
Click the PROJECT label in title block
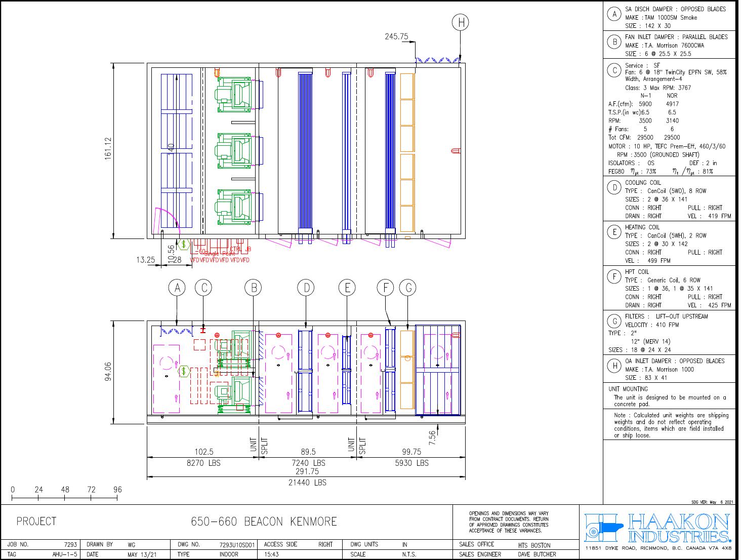coord(36,522)
